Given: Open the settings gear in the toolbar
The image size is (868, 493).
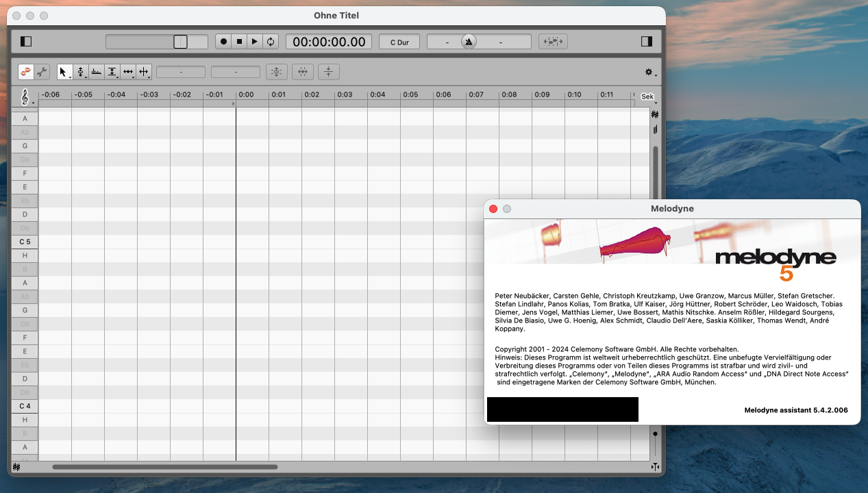Looking at the screenshot, I should (648, 71).
